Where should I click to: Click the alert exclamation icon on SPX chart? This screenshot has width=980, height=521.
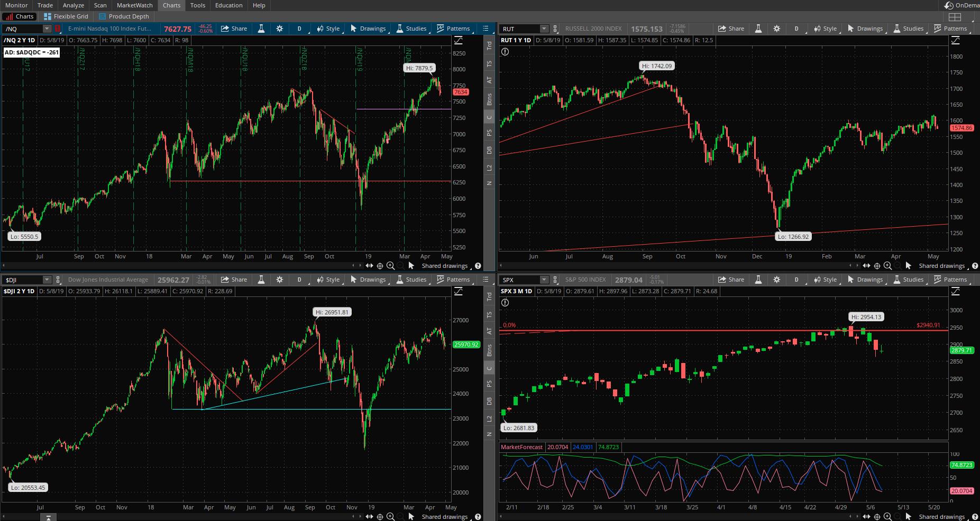[505, 303]
